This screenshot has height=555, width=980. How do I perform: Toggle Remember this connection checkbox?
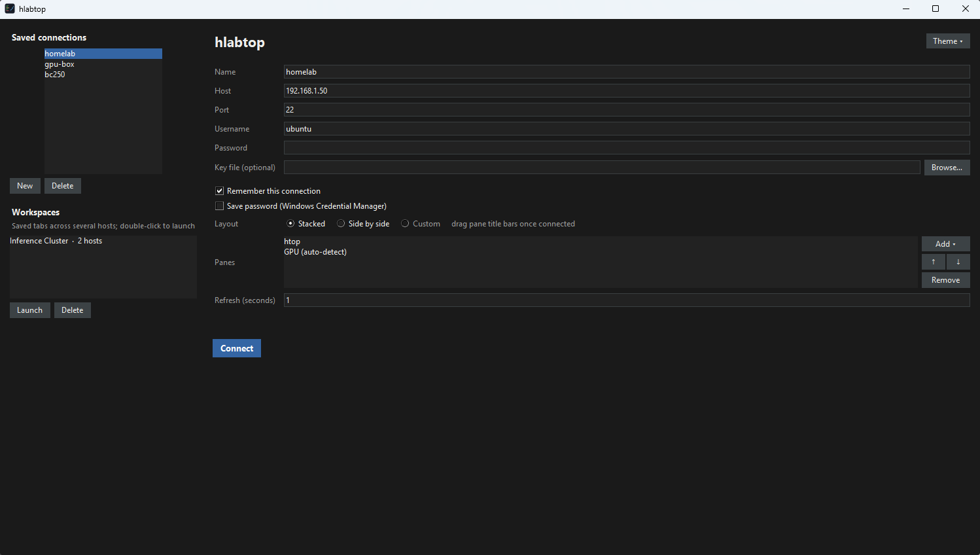(220, 191)
